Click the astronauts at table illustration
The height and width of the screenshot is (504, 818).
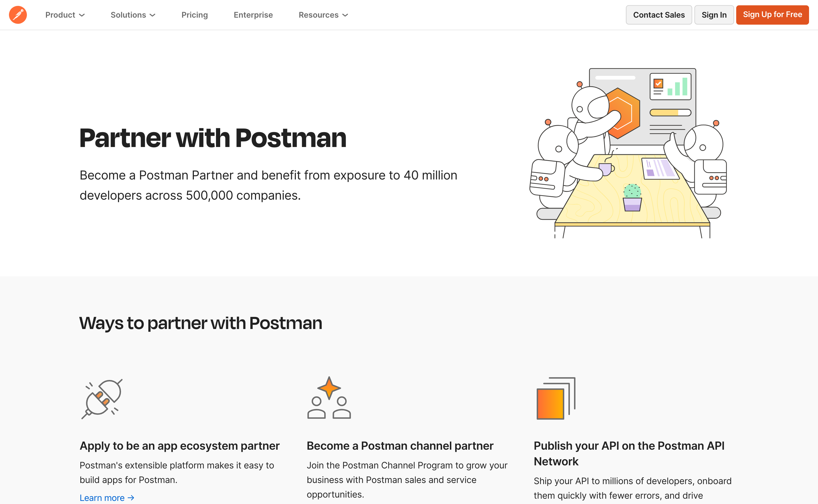(628, 153)
